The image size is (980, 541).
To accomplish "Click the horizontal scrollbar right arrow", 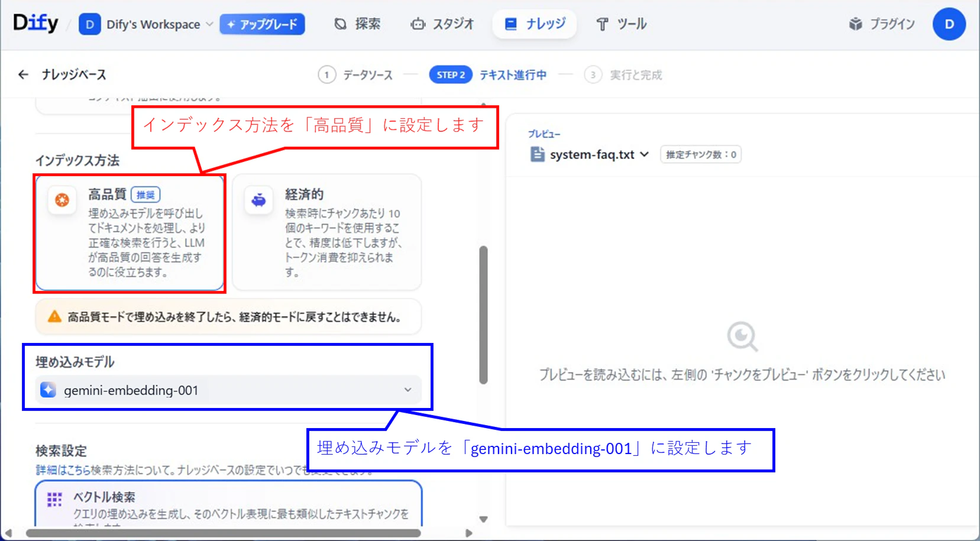I will (x=469, y=533).
